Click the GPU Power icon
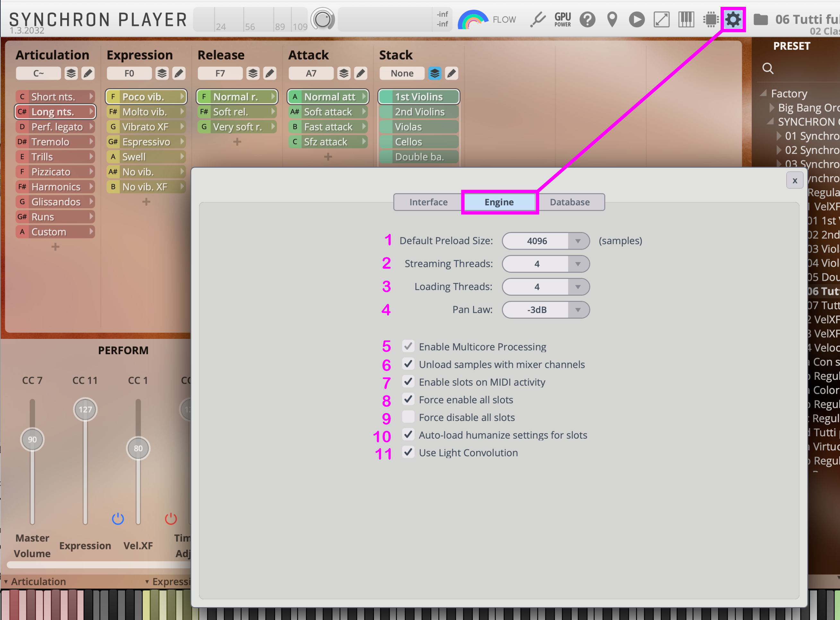This screenshot has width=840, height=620. [563, 20]
